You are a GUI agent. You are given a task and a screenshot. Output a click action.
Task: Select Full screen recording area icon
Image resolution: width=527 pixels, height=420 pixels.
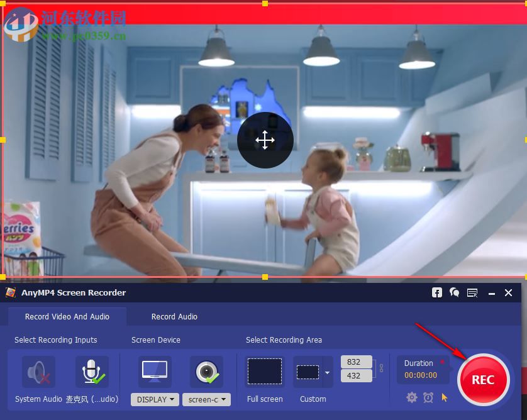pyautogui.click(x=264, y=371)
